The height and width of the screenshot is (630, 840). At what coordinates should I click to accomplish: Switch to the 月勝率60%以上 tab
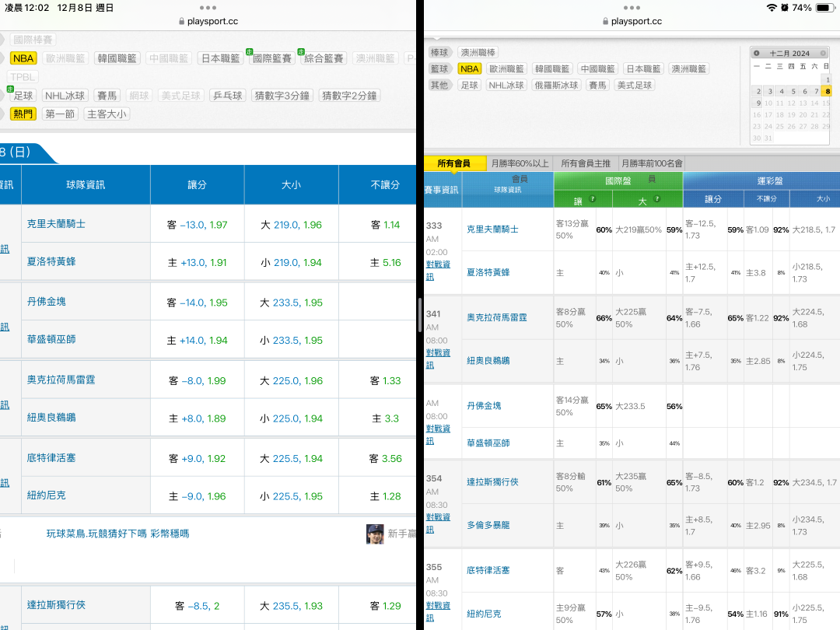click(x=520, y=163)
